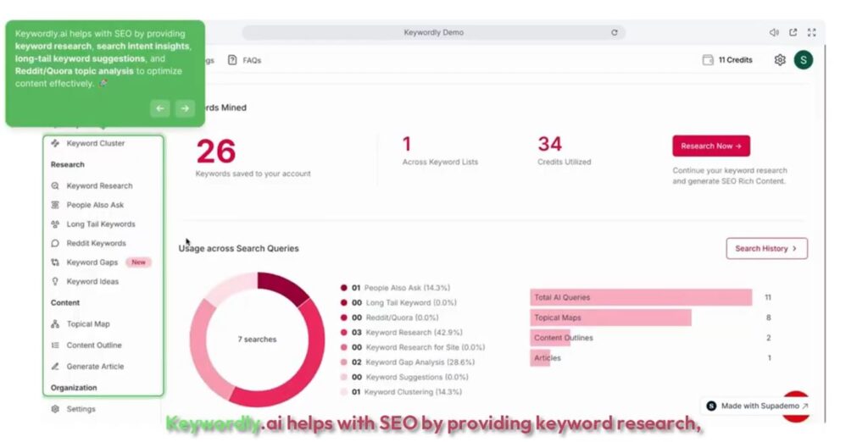This screenshot has height=442, width=868.
Task: Reload the Keywordly Demo page
Action: pos(614,33)
